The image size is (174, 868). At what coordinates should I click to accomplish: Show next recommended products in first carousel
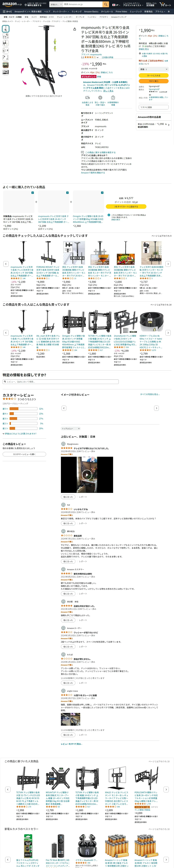click(168, 264)
